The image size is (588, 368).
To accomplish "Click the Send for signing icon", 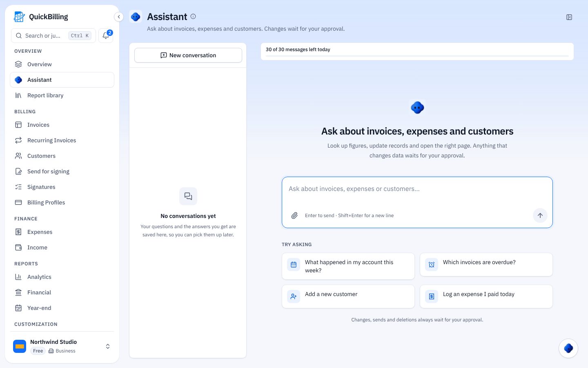I will click(x=18, y=171).
